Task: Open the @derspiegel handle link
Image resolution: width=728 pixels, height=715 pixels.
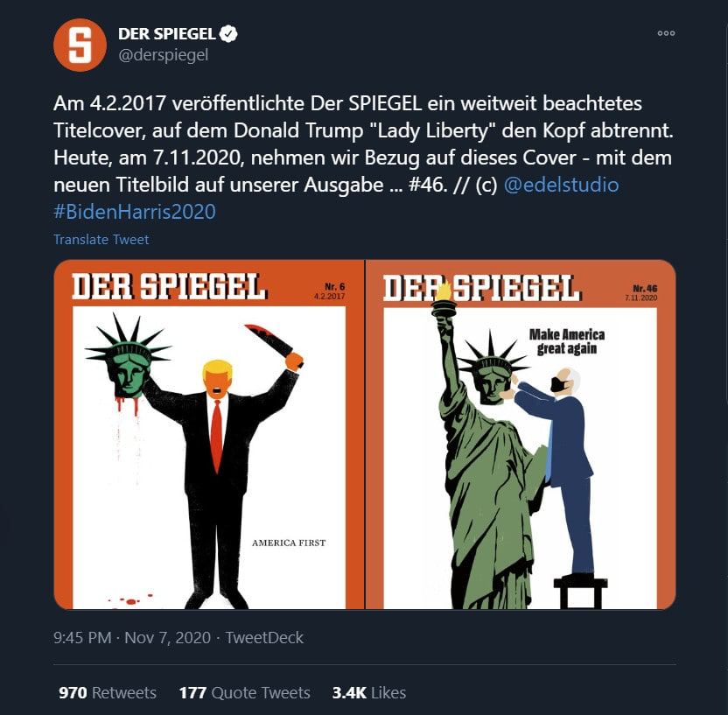Action: [x=164, y=55]
